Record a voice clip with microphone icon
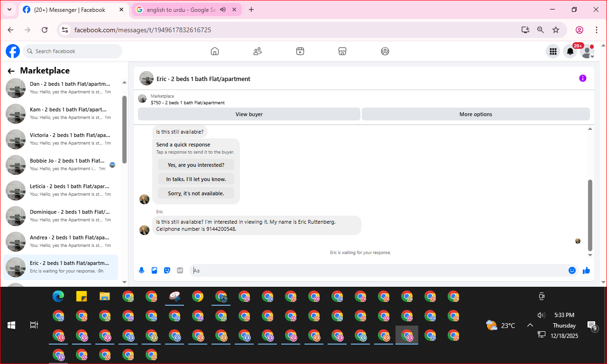This screenshot has height=364, width=607. 141,270
